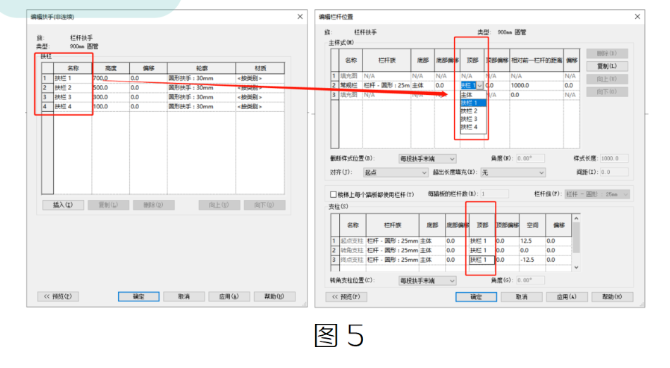Close the edit baluster placement dialog

[x=637, y=17]
